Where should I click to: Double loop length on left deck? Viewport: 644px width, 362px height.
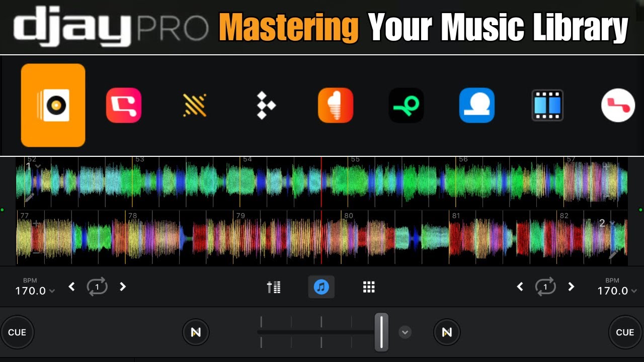(123, 287)
